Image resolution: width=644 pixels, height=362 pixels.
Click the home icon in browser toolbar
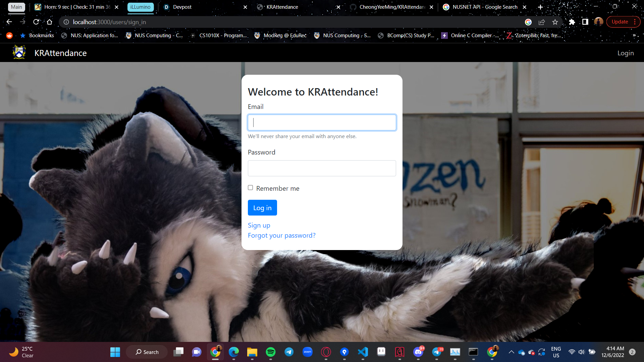(x=50, y=22)
